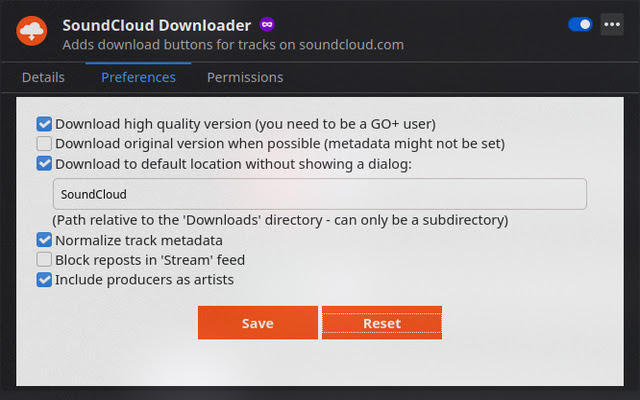Uncheck Download high quality version checkbox
The width and height of the screenshot is (640, 400).
[x=44, y=124]
